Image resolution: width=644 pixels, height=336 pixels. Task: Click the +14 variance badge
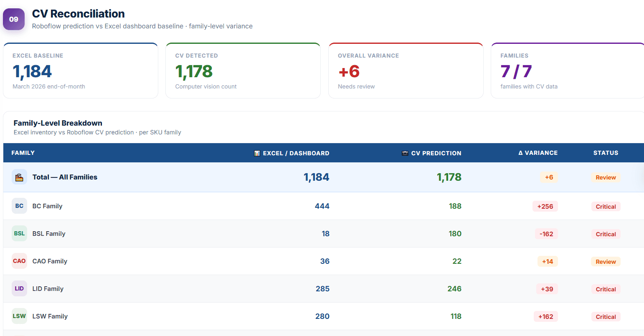coord(548,262)
